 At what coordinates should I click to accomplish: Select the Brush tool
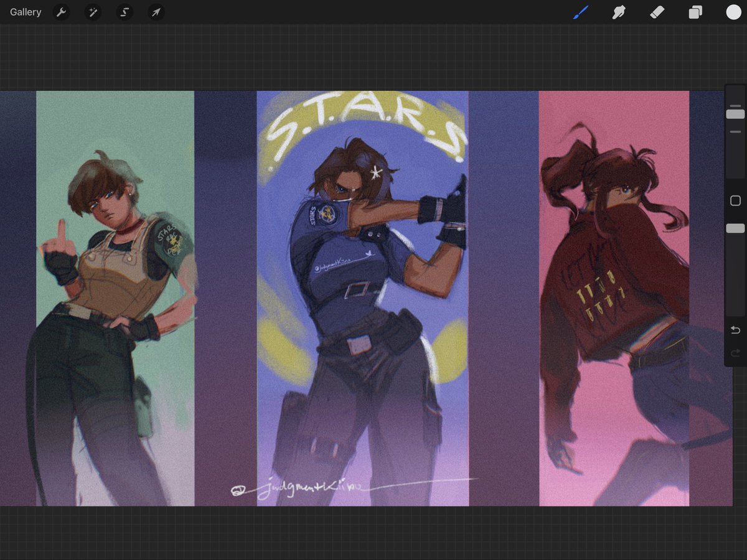pyautogui.click(x=580, y=12)
